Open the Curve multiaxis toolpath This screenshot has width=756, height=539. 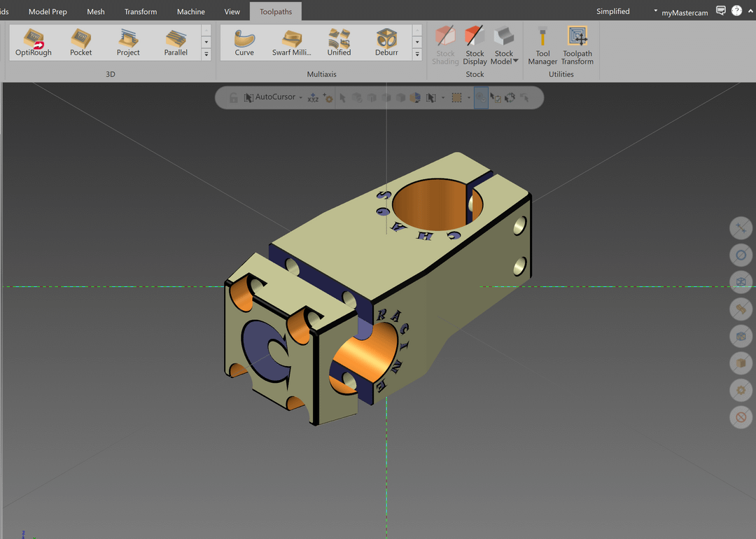[244, 43]
